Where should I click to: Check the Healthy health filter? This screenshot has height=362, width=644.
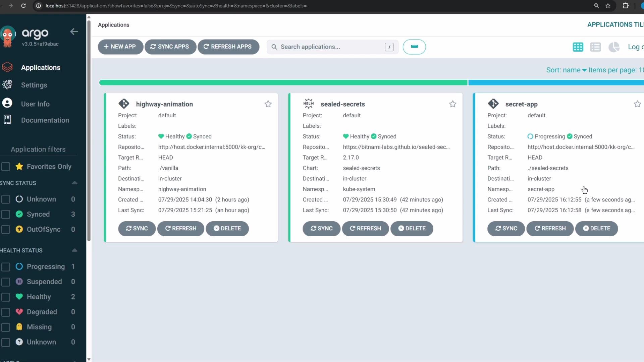pyautogui.click(x=6, y=297)
